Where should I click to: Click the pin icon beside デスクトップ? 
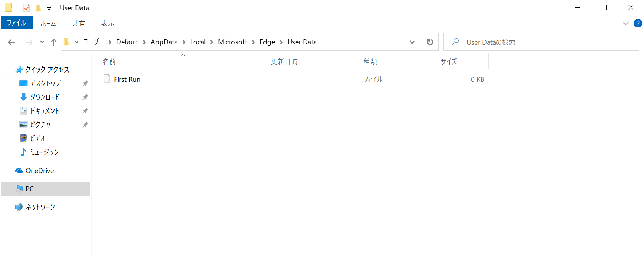click(85, 83)
